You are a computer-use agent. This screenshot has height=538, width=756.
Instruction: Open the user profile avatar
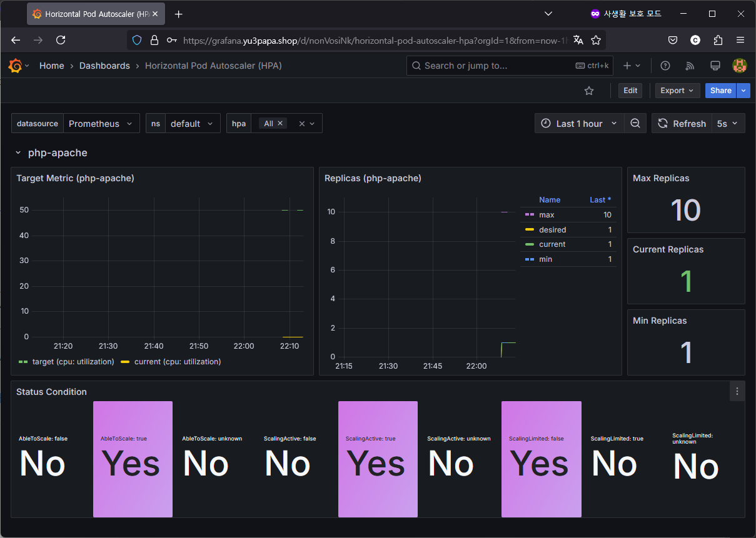pos(740,66)
